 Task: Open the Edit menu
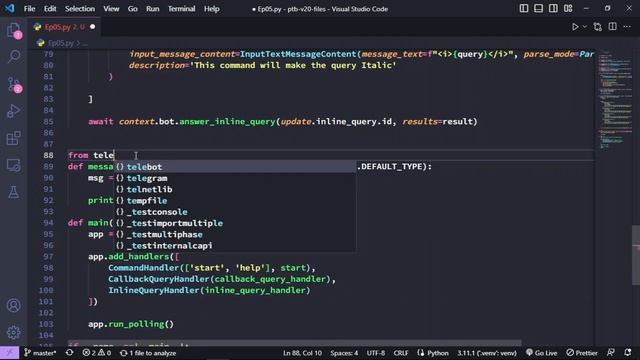click(x=50, y=9)
